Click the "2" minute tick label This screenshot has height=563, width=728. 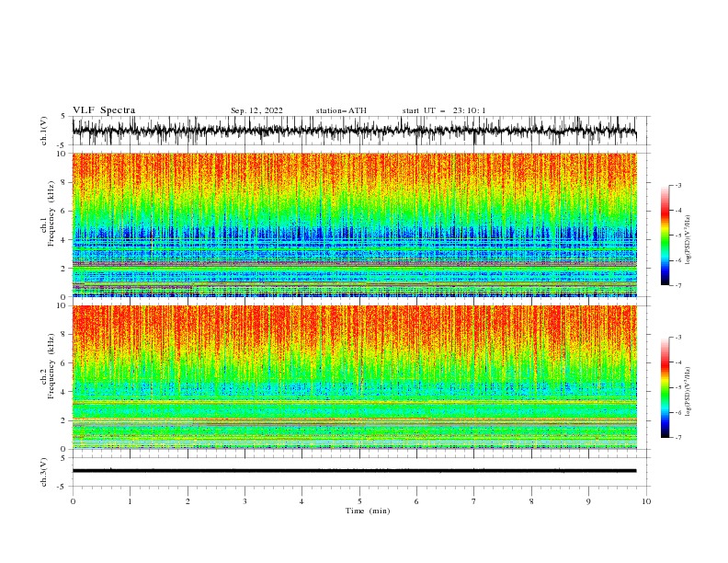pos(188,501)
